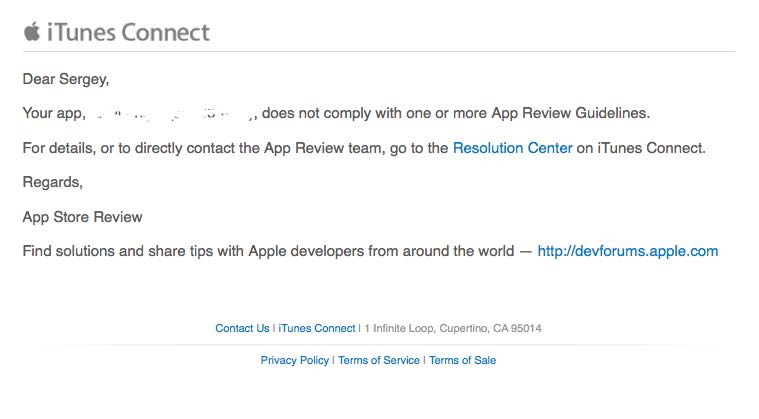The width and height of the screenshot is (759, 419).
Task: Click the divider line below the header
Action: click(378, 51)
